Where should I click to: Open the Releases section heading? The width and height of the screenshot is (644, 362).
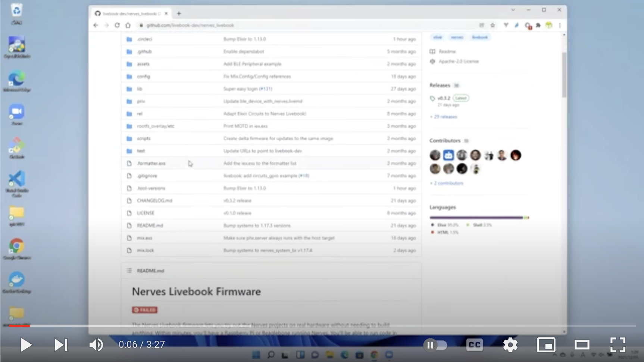click(440, 85)
